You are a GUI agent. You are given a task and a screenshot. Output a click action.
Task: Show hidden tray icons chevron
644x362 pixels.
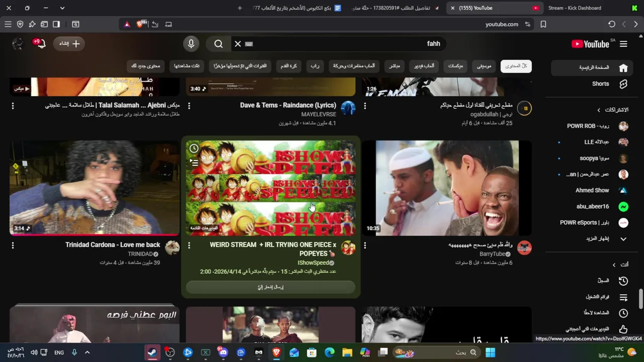(x=87, y=352)
